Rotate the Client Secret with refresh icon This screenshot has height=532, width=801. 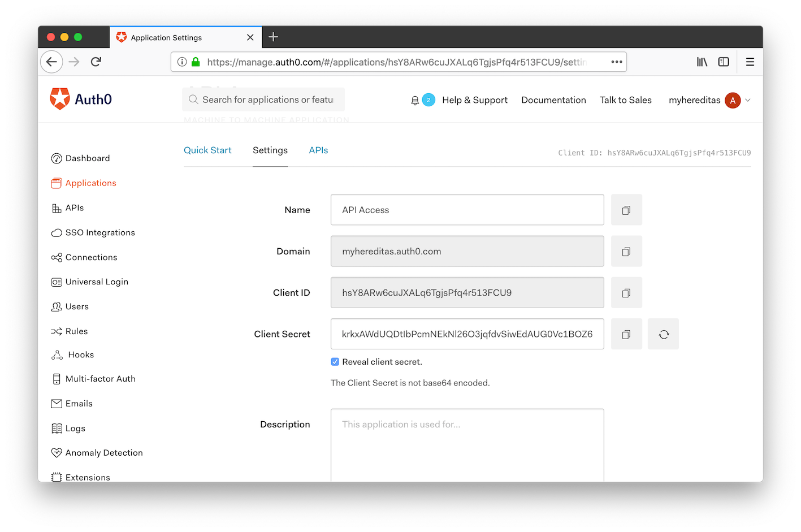tap(664, 334)
